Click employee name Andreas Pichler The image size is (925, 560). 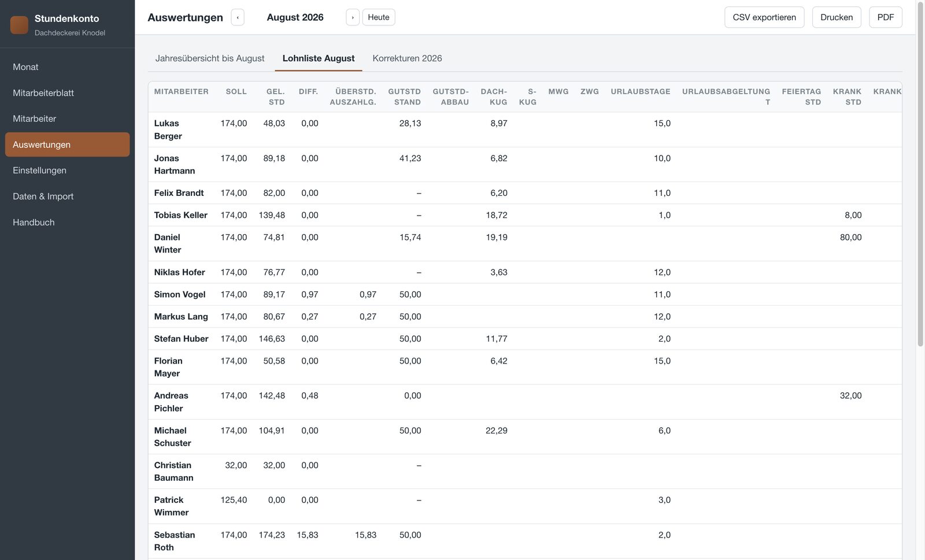coord(171,402)
